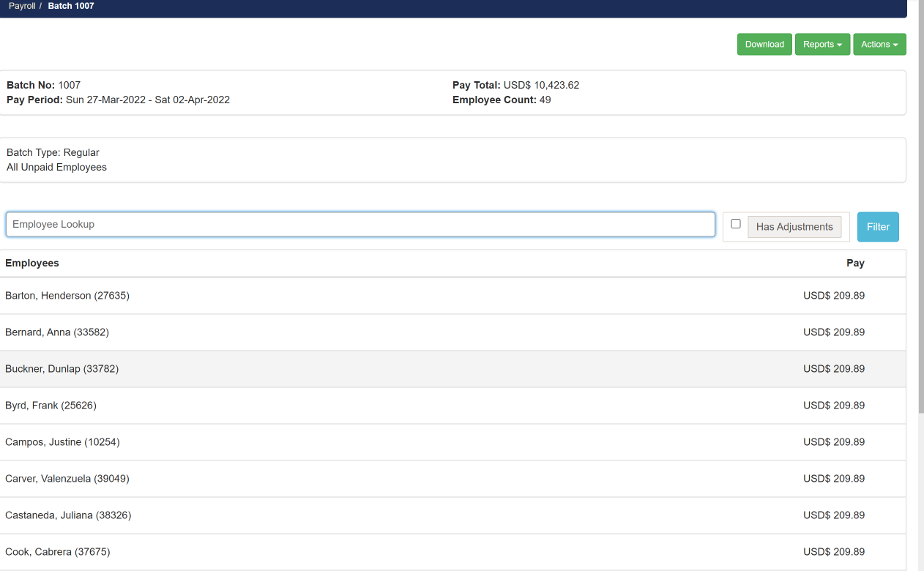Image resolution: width=924 pixels, height=571 pixels.
Task: Select Campos, Justine in the list
Action: click(x=62, y=441)
